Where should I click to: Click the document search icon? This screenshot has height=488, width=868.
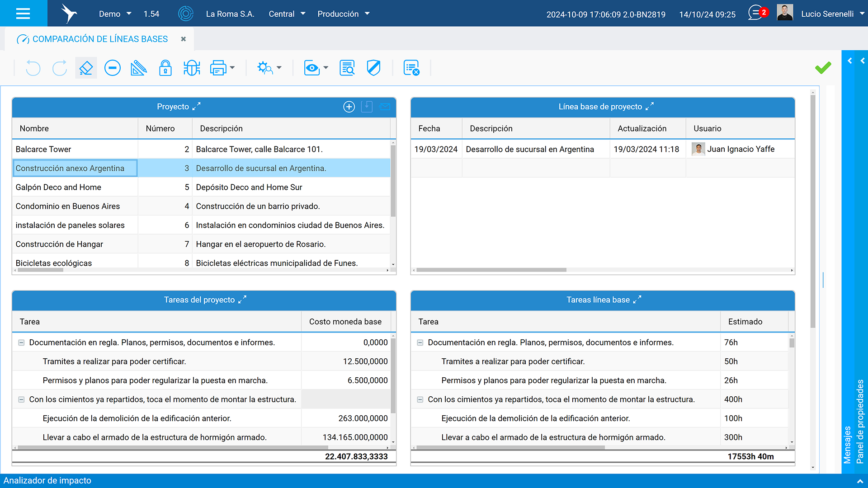(x=347, y=68)
